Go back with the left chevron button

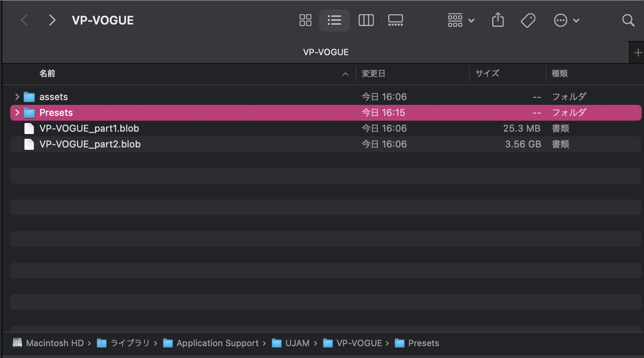[24, 20]
